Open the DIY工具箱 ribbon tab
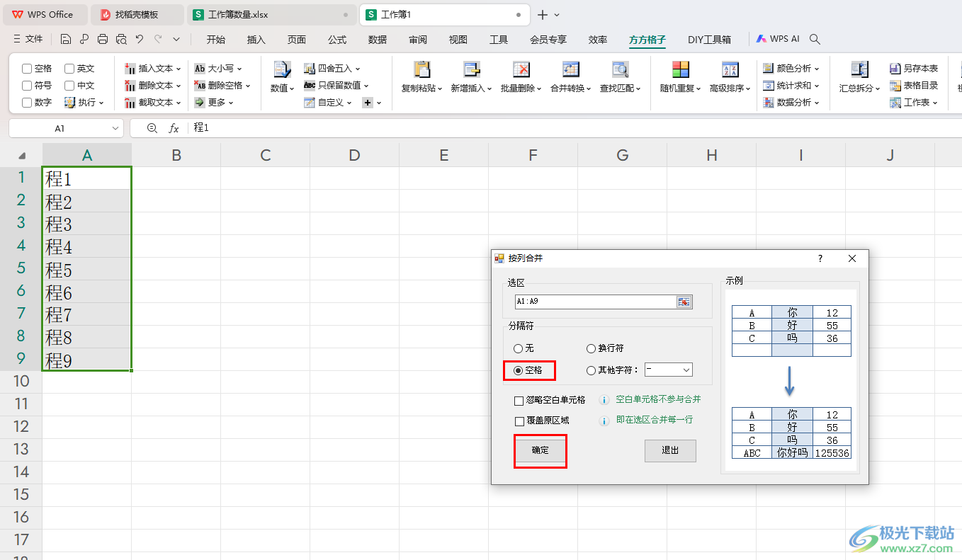 coord(709,40)
